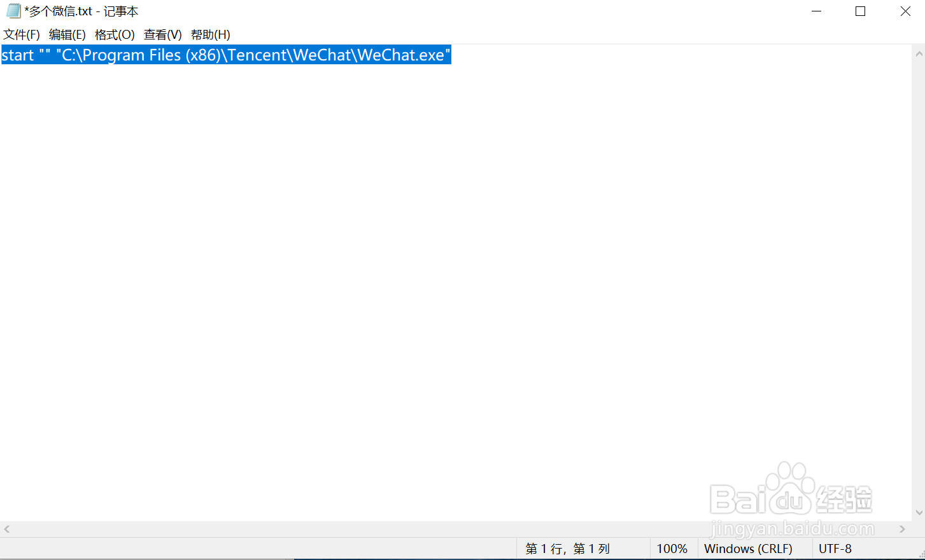Close the Notepad window

click(x=905, y=11)
